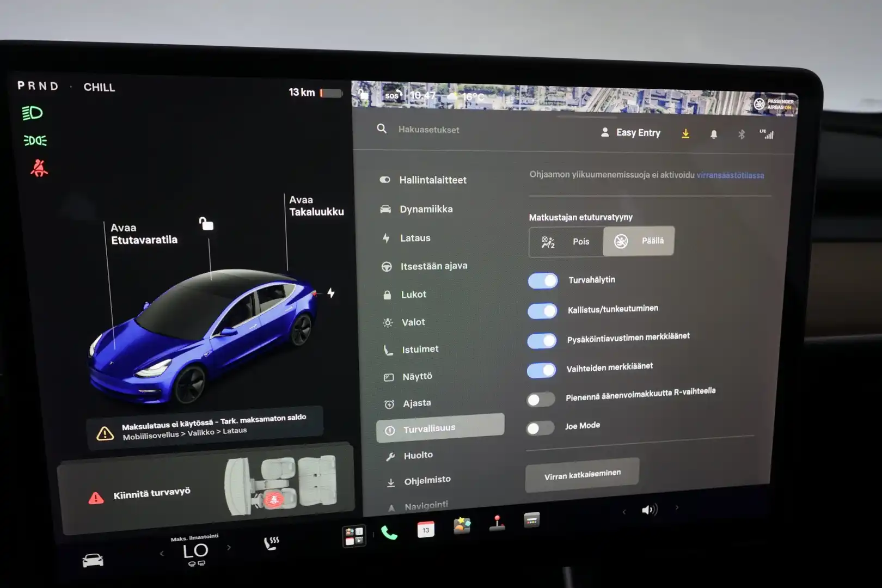Tap the unlock padlock icon above car
Viewport: 882px width, 588px height.
click(206, 223)
